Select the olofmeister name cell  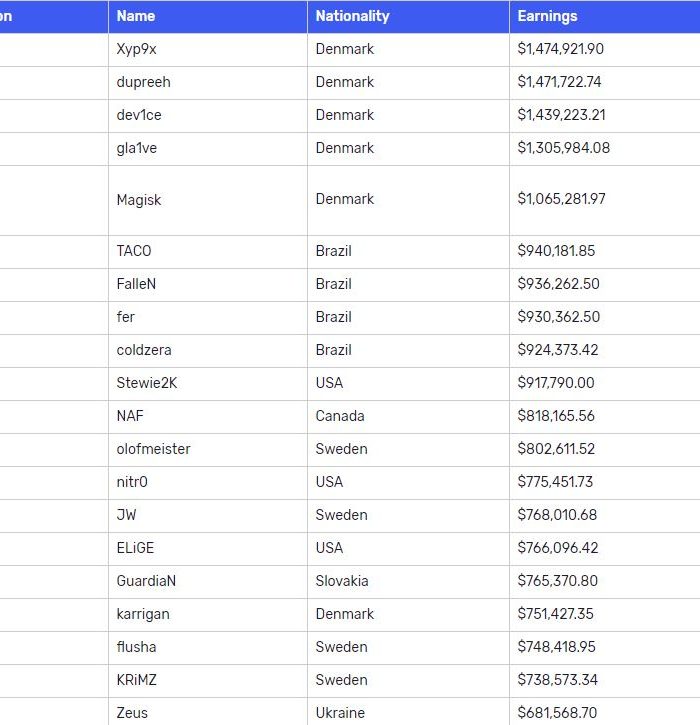(x=153, y=449)
